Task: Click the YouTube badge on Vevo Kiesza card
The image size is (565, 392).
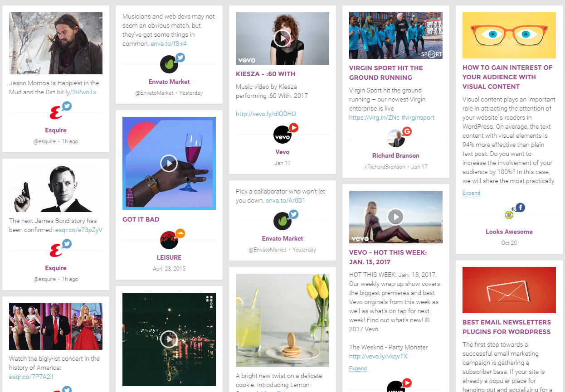Action: [x=293, y=128]
